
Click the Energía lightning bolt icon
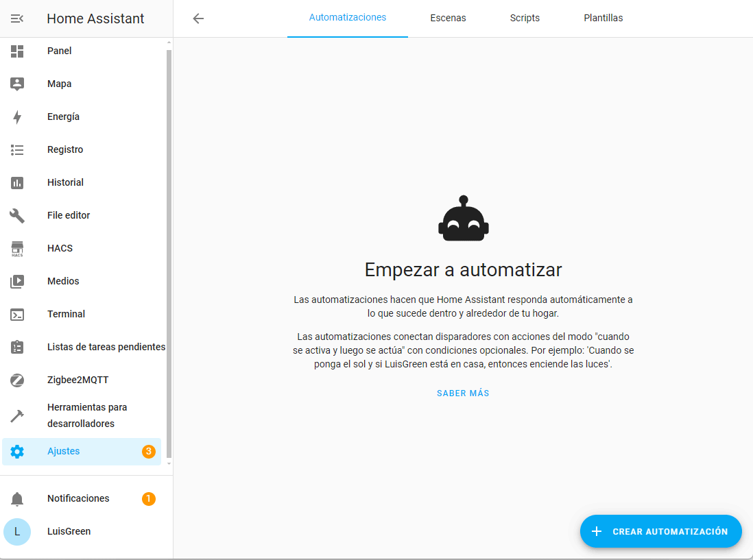tap(17, 117)
